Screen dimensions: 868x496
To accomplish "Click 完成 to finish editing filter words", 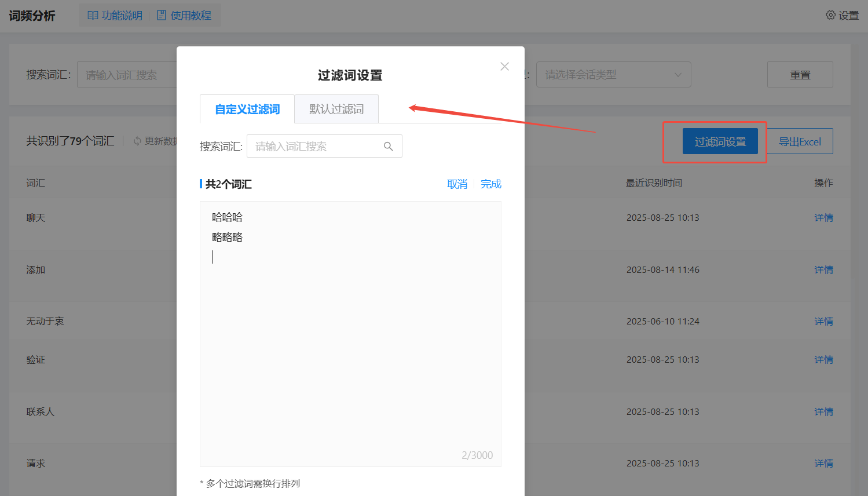I will tap(490, 184).
